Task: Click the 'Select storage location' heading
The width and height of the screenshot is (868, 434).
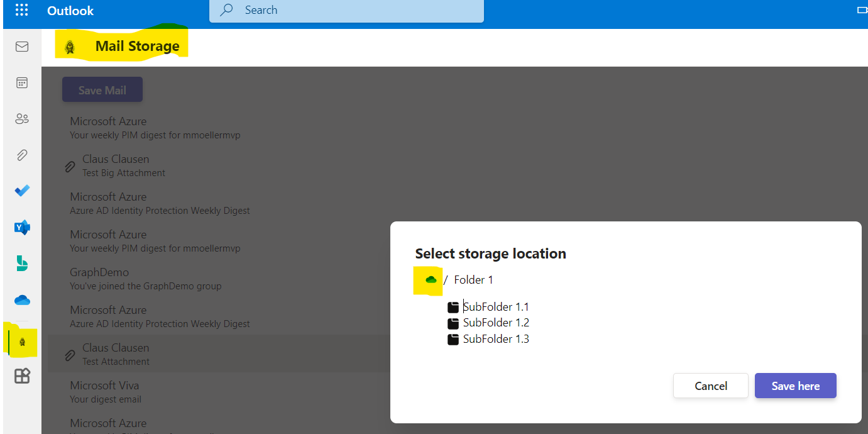Action: tap(491, 253)
